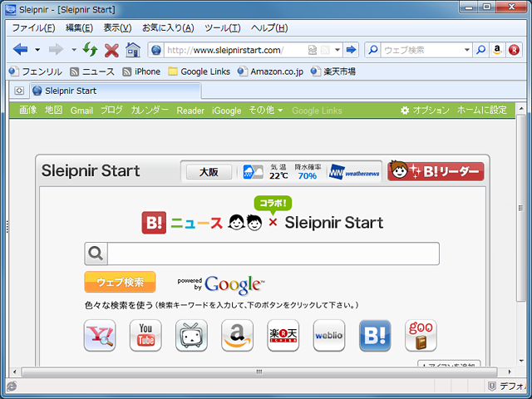Click 画像 in the green bar
This screenshot has height=399, width=532.
27,110
